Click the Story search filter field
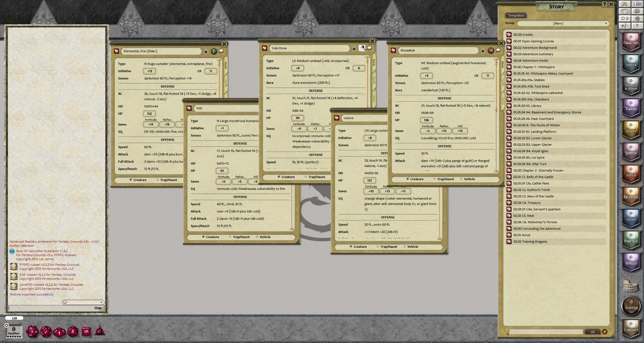This screenshot has height=343, width=644. click(x=546, y=332)
